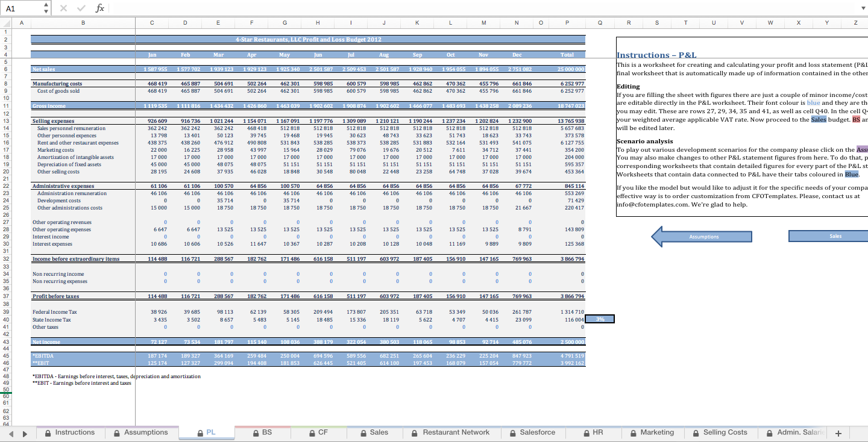Select column header B
868x442 pixels.
83,22
